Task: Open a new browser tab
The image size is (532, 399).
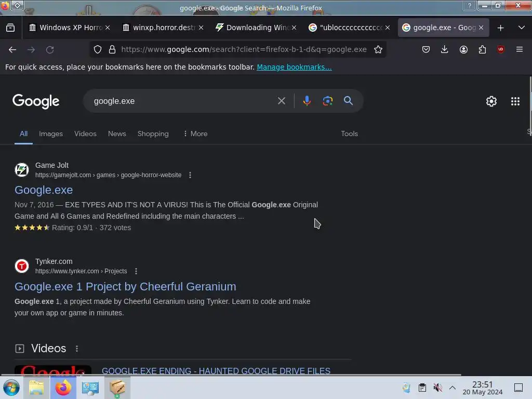Action: coord(500,28)
